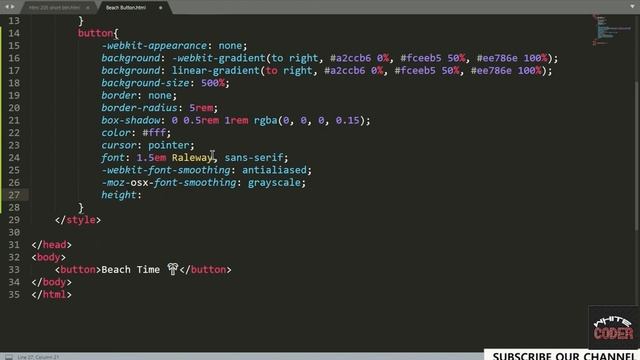
Task: Click 'Raleway' font name on line 24
Action: click(192, 158)
